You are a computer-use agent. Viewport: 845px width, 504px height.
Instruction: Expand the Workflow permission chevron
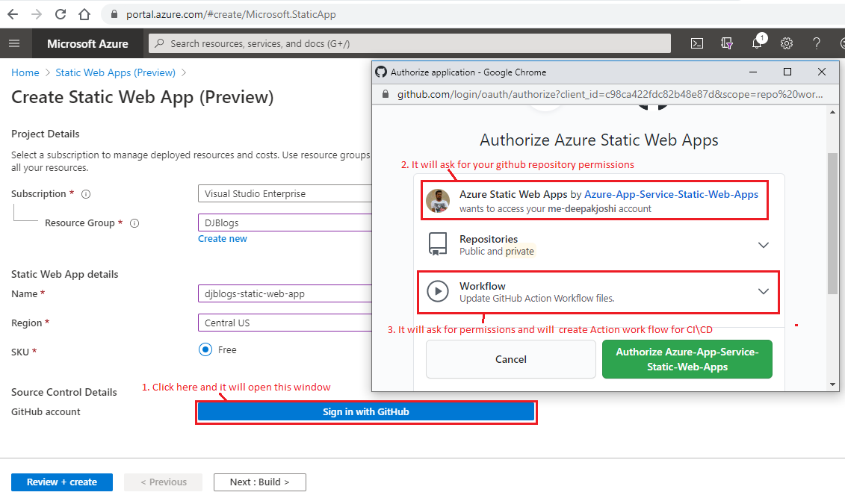click(x=763, y=291)
